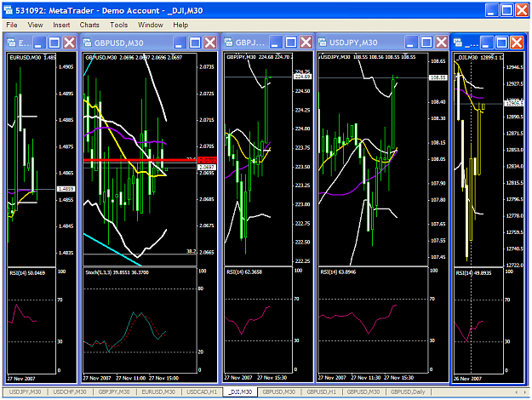This screenshot has width=532, height=400.
Task: Close the GBPUSD,M30 chart window
Action: (x=210, y=43)
